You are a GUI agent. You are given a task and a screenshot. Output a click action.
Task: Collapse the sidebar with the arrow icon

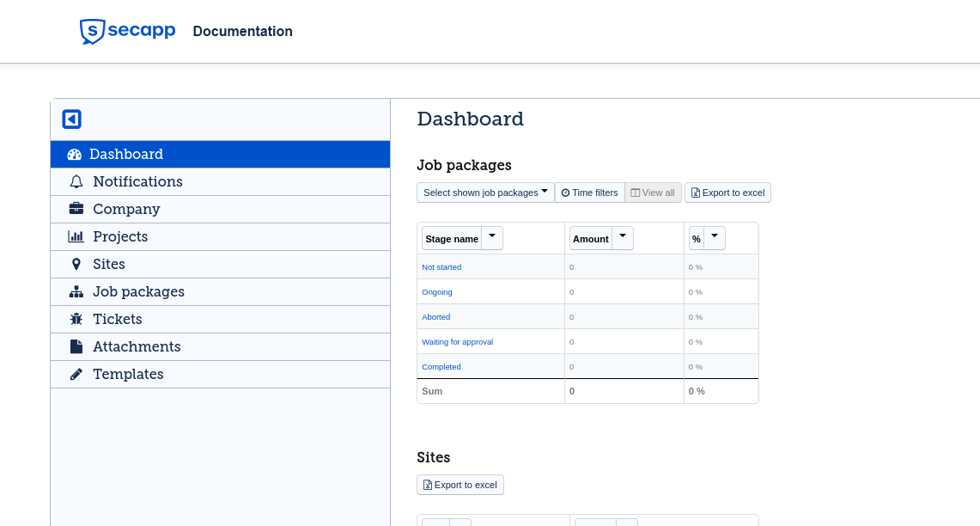pos(72,119)
